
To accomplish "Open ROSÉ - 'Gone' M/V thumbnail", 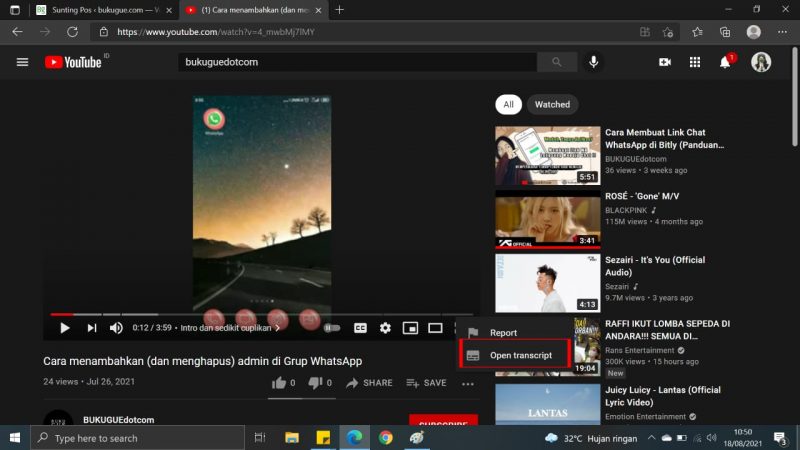I will coord(547,219).
